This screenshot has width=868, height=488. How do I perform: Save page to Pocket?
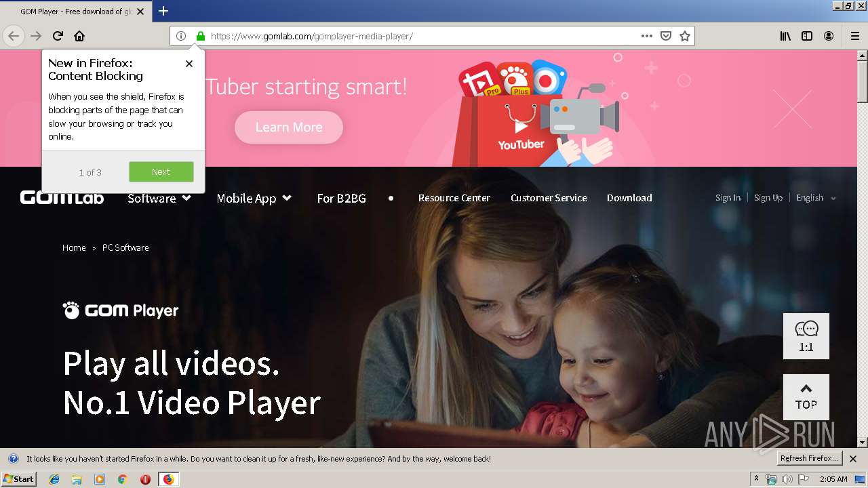[666, 36]
